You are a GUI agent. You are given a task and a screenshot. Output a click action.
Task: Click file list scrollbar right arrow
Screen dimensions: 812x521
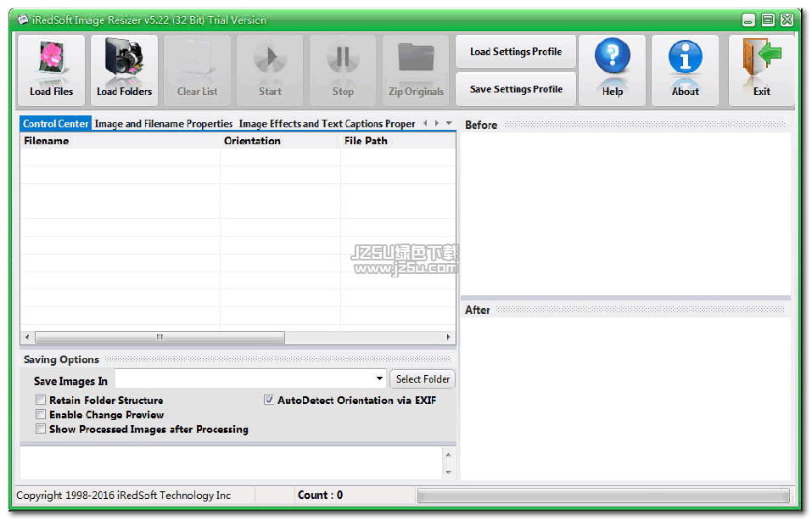(x=449, y=337)
